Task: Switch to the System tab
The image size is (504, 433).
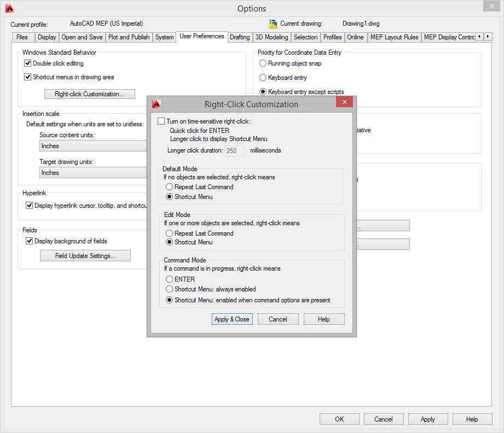Action: tap(164, 37)
